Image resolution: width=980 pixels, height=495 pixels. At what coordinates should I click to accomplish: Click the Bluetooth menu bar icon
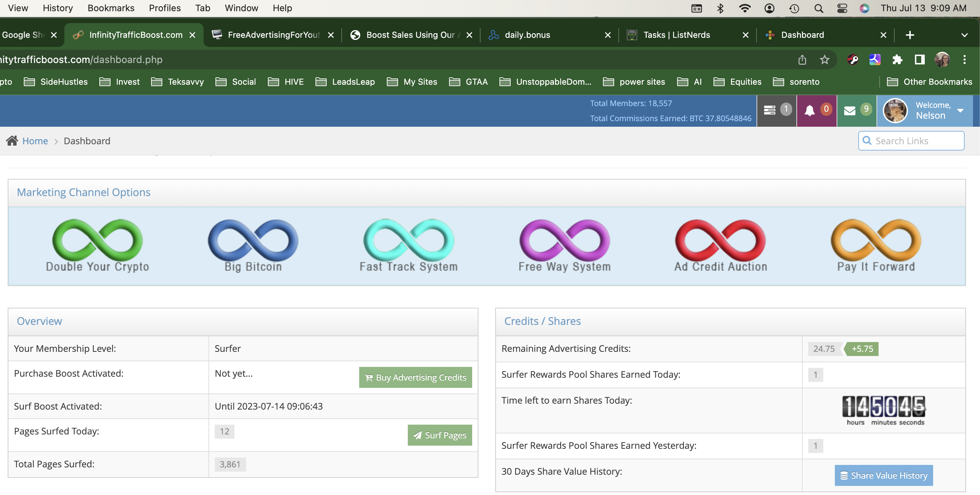click(x=720, y=8)
